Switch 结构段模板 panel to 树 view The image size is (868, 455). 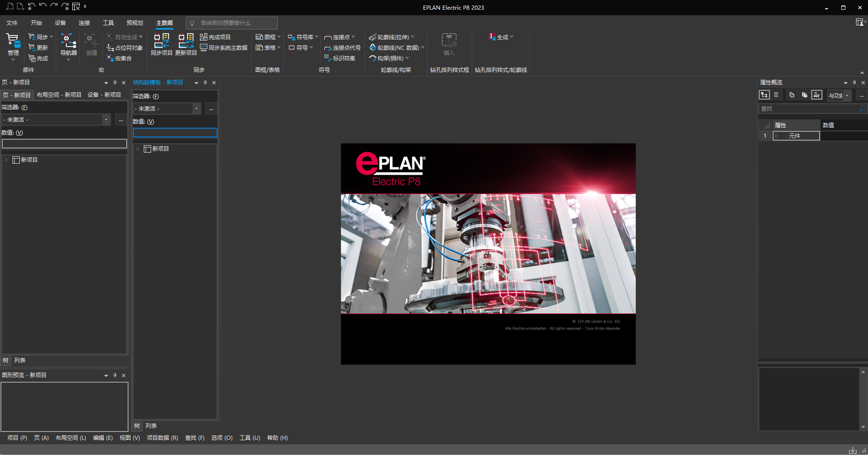point(137,426)
